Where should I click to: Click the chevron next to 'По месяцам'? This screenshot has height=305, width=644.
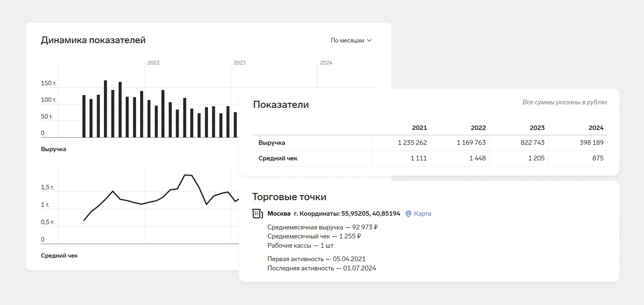pyautogui.click(x=369, y=40)
